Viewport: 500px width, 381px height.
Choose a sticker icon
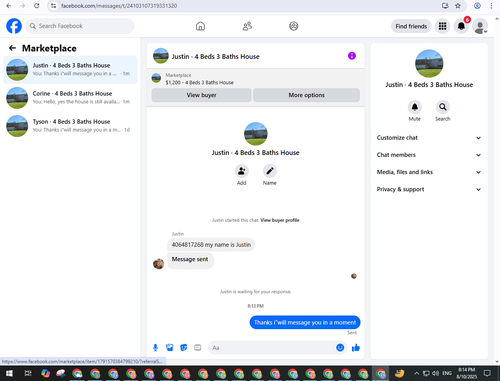(184, 348)
